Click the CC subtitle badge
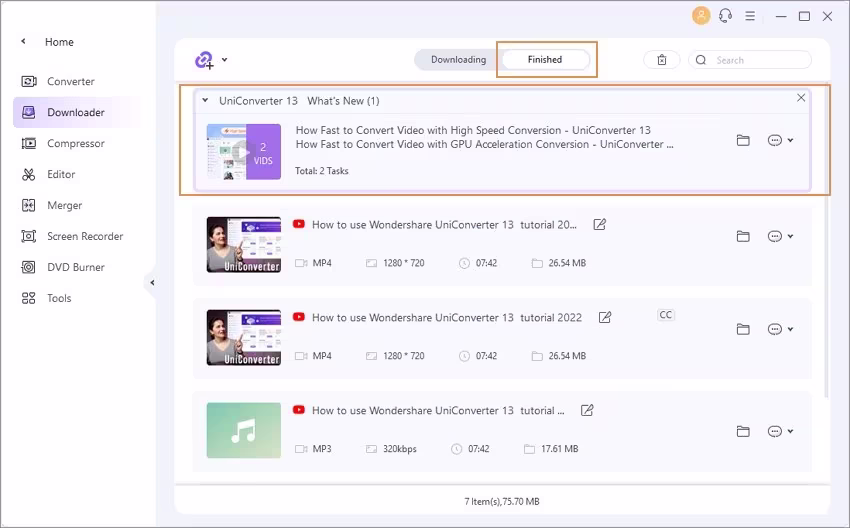This screenshot has width=850, height=528. 666,314
